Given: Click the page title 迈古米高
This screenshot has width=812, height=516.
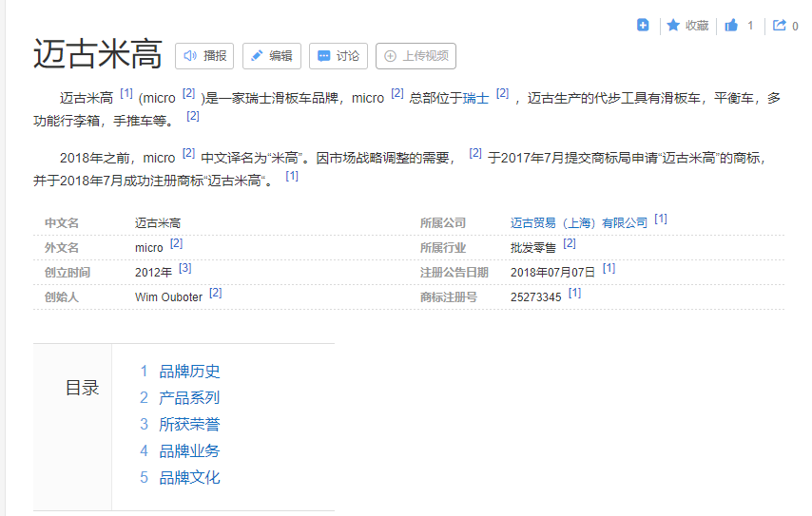Looking at the screenshot, I should tap(98, 54).
